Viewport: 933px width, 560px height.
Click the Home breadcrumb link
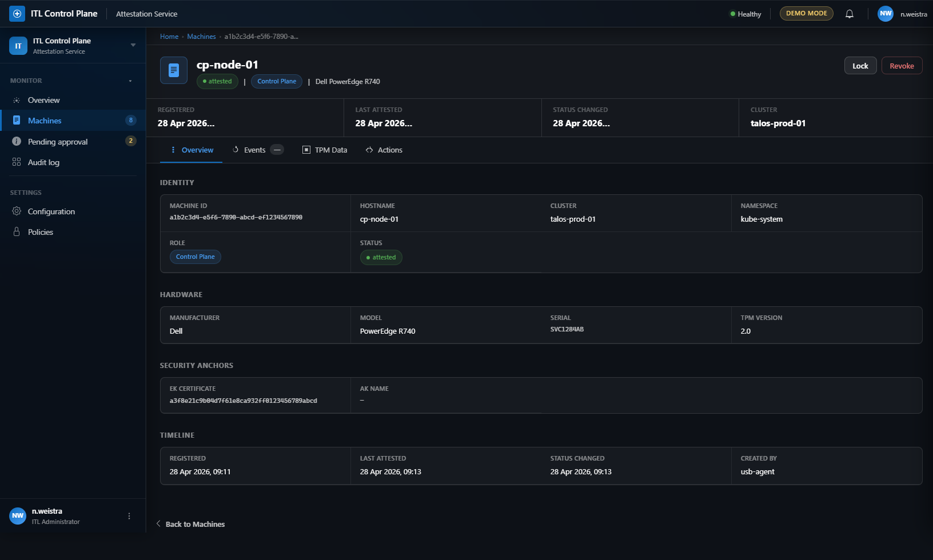[x=169, y=37]
